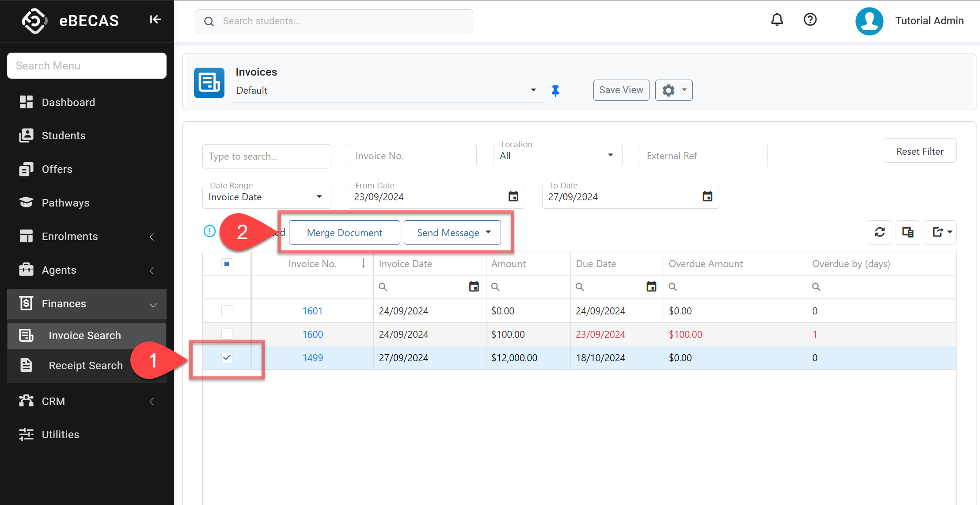Select the checkbox for invoice 1601

pos(227,311)
